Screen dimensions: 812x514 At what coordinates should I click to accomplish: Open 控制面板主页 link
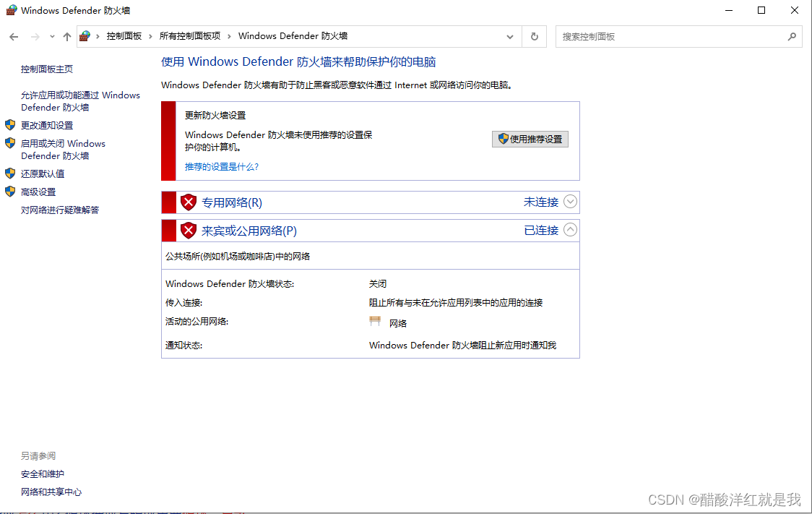[x=47, y=69]
